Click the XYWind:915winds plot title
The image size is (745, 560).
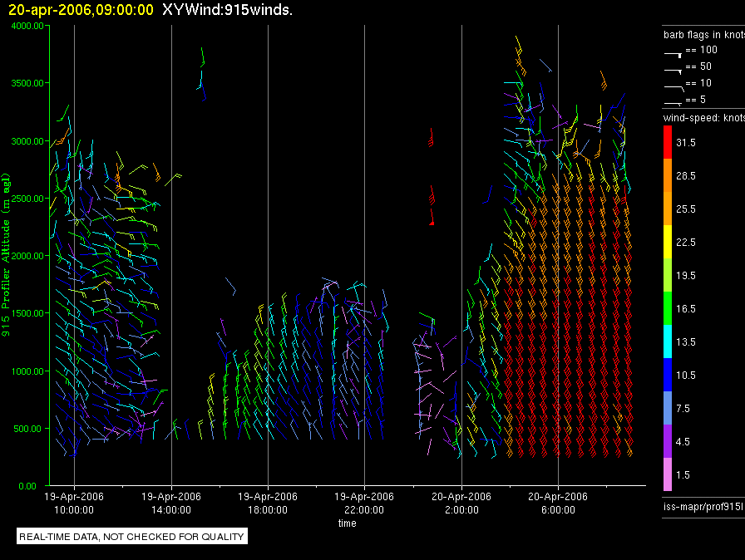coord(227,10)
